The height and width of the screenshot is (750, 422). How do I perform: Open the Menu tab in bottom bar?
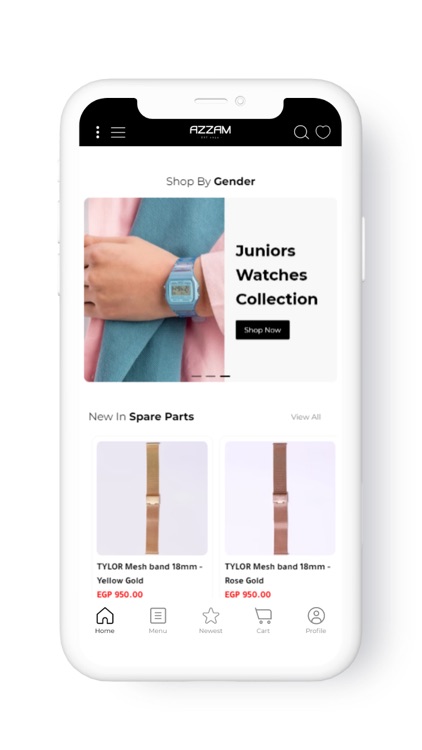click(x=158, y=620)
